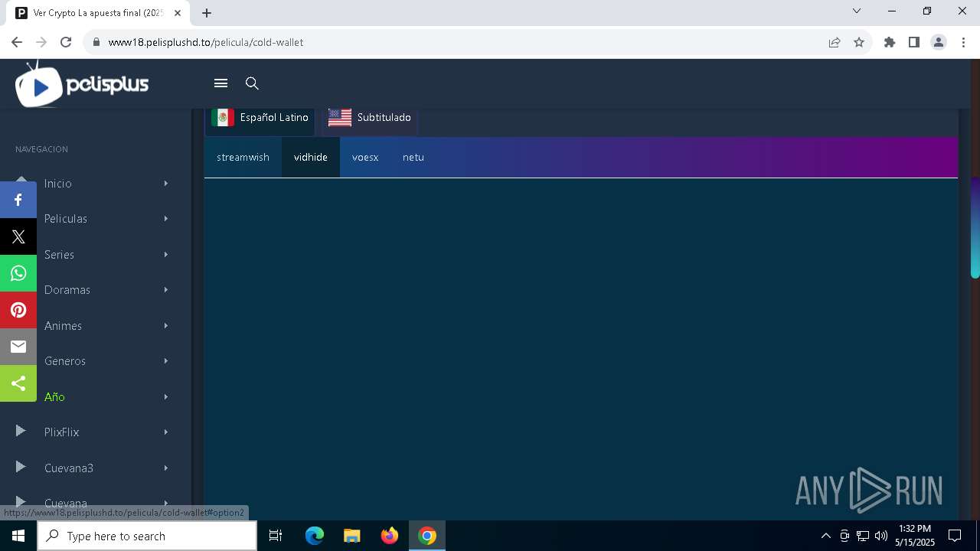This screenshot has width=980, height=551.
Task: Share by email sidebar icon
Action: tap(18, 347)
